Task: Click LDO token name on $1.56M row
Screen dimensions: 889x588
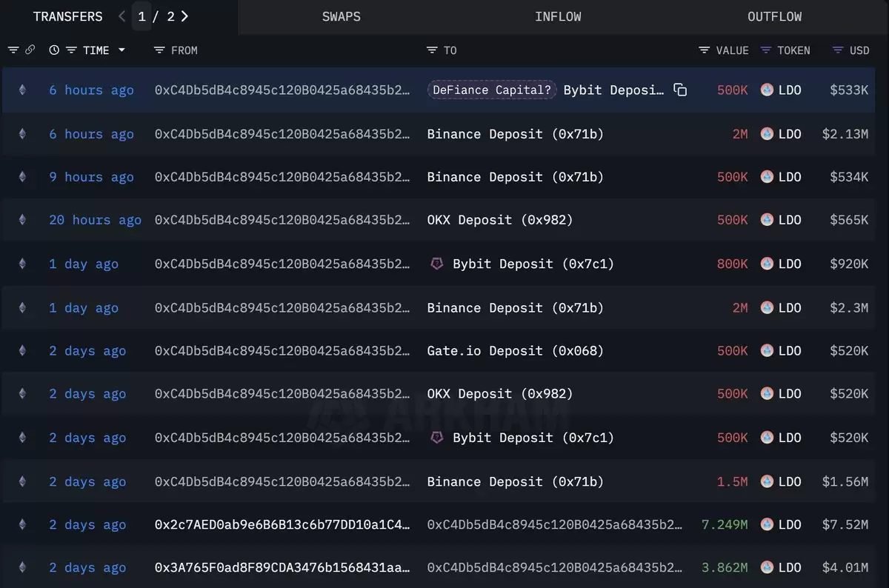Action: [790, 481]
